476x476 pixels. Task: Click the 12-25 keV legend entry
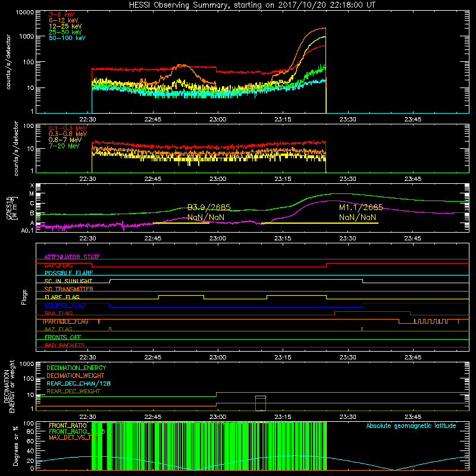(x=65, y=26)
